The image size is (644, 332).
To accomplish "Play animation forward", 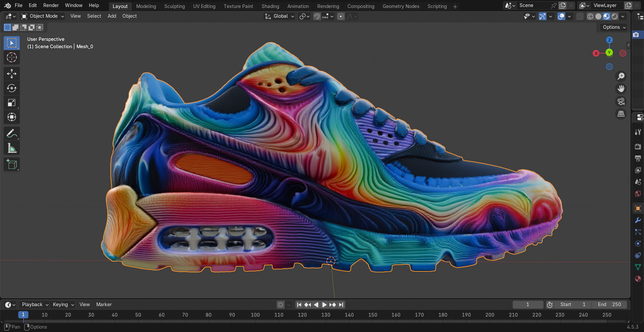I will [324, 305].
